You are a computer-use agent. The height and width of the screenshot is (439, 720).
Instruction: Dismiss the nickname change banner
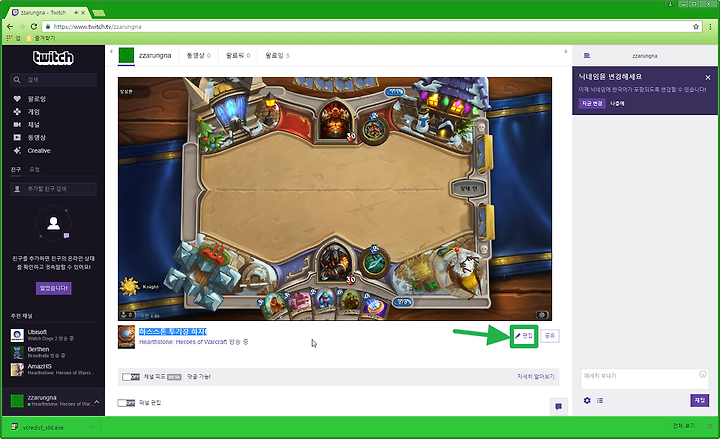[708, 77]
